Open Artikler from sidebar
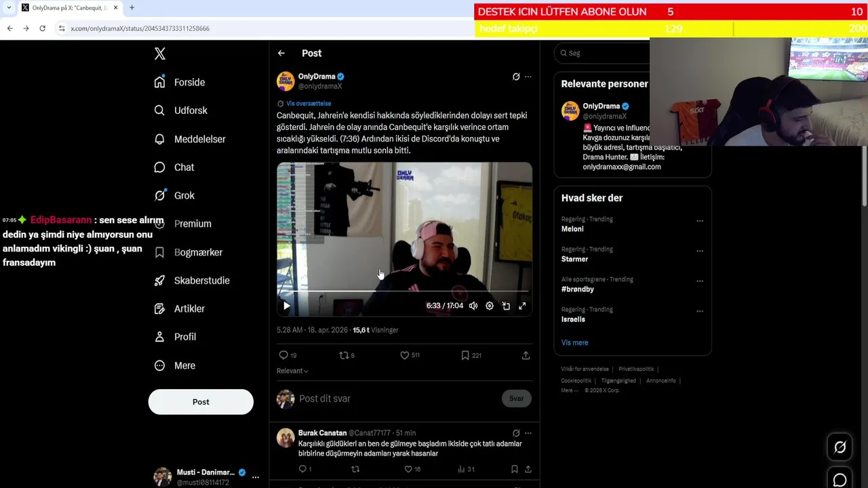 pyautogui.click(x=180, y=308)
